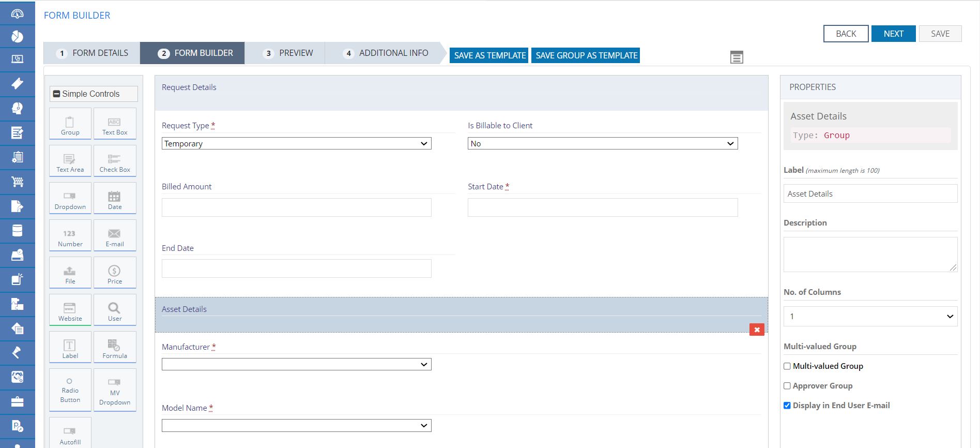Click the Back button
The height and width of the screenshot is (448, 980).
(846, 34)
